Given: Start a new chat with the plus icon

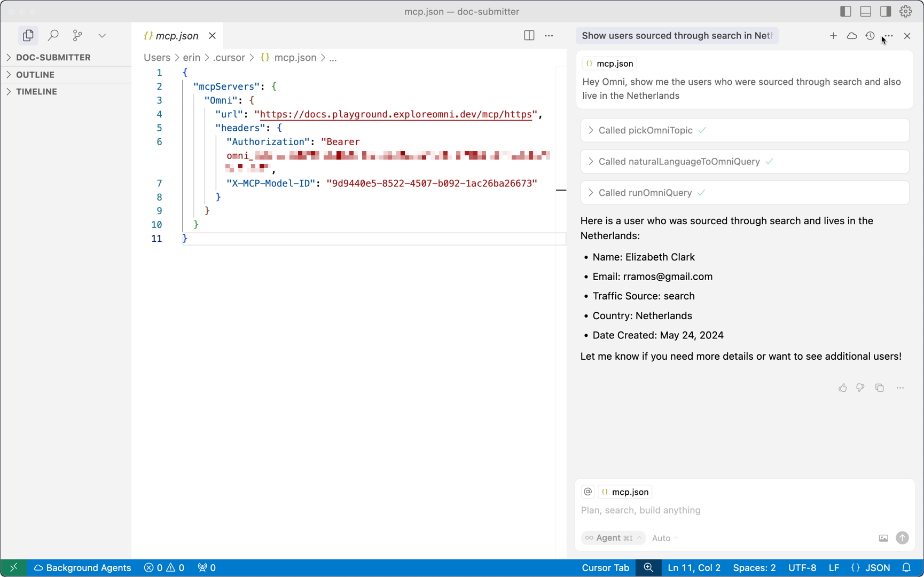Looking at the screenshot, I should 833,36.
